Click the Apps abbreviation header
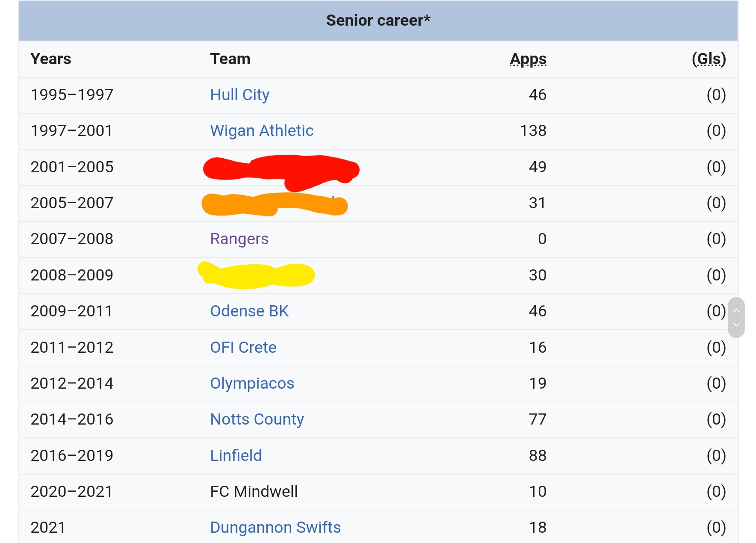Screen dimensions: 756x543 click(528, 59)
